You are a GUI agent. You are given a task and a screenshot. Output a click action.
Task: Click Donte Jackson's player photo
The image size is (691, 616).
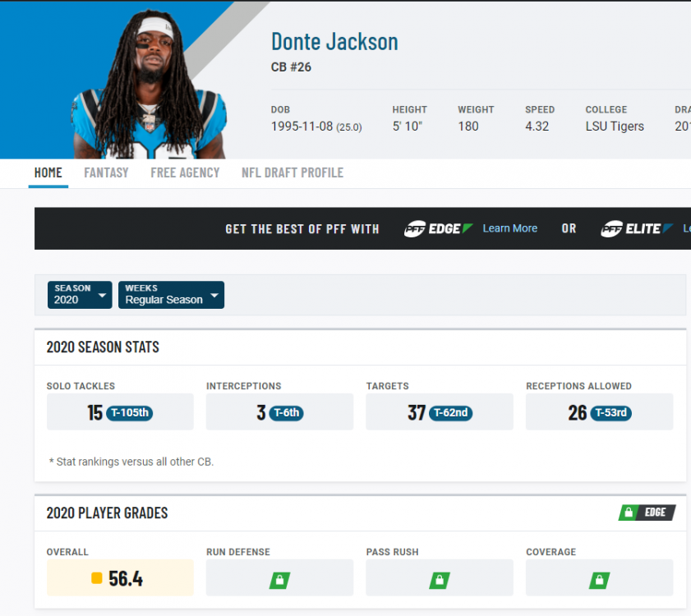click(x=149, y=84)
